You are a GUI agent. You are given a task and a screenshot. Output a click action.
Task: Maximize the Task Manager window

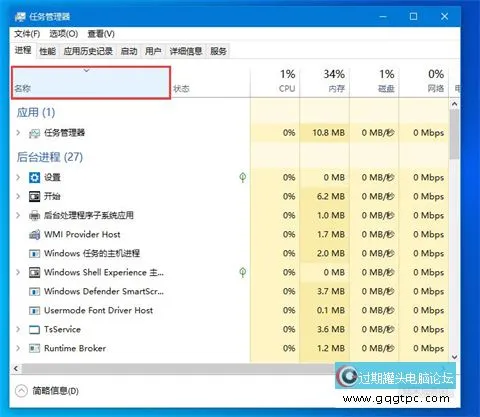click(413, 16)
